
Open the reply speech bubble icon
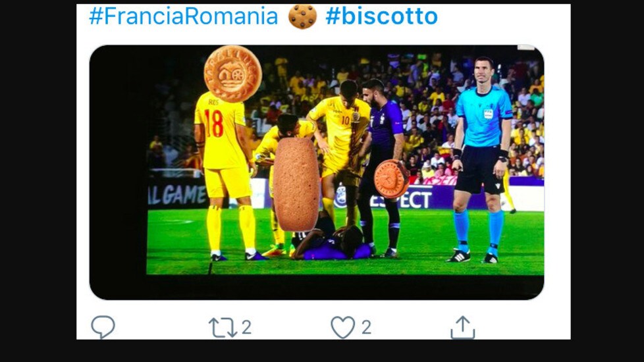[103, 326]
